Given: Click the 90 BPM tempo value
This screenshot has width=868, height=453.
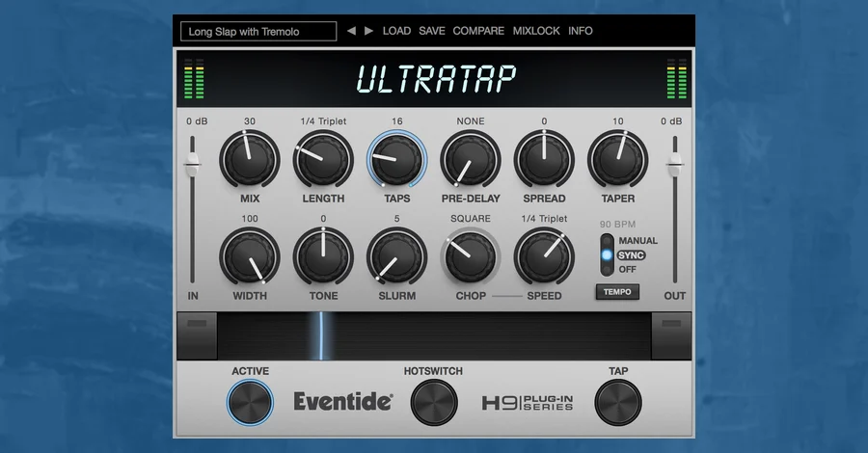Looking at the screenshot, I should tap(617, 224).
